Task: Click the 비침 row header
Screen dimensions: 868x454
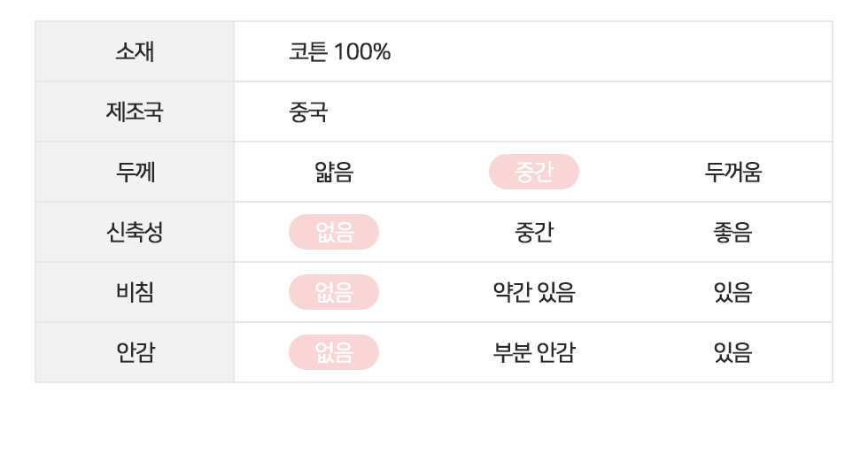Action: tap(135, 293)
